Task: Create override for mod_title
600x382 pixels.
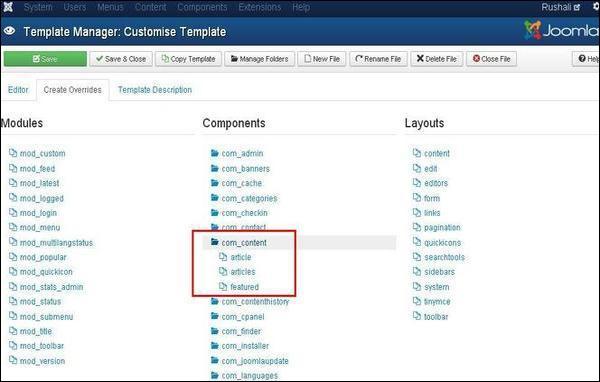Action: pyautogui.click(x=36, y=331)
